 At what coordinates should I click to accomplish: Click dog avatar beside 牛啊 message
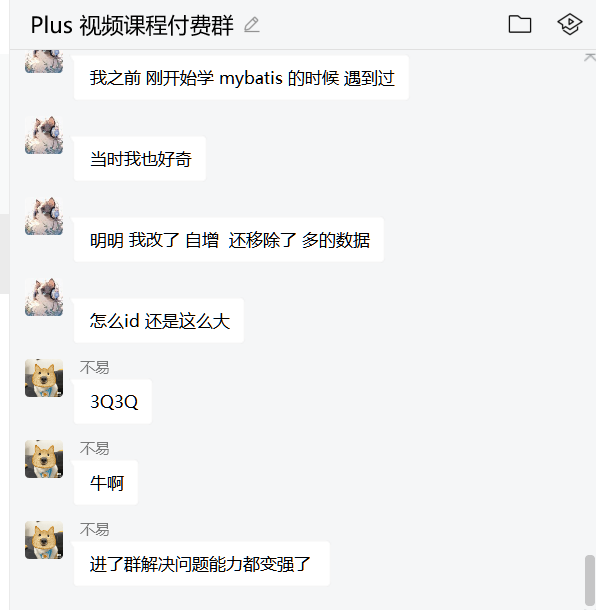[x=44, y=459]
